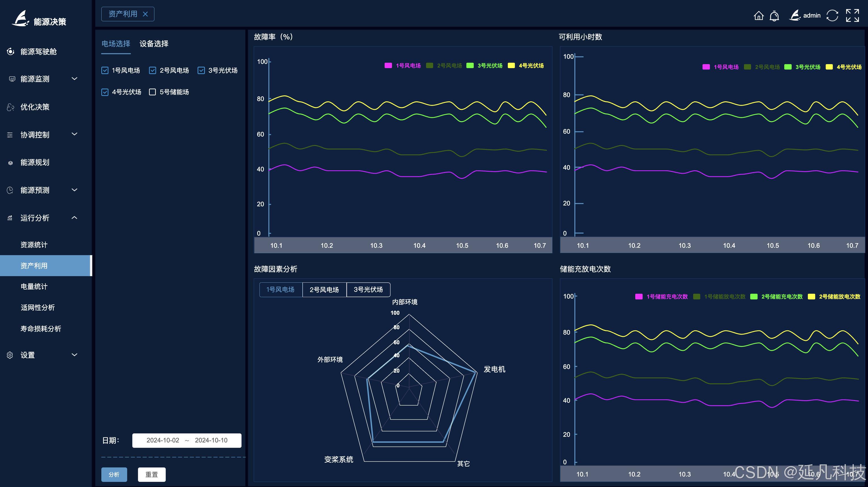Click the 设置 gear icon
Image resolution: width=868 pixels, height=487 pixels.
coord(10,355)
